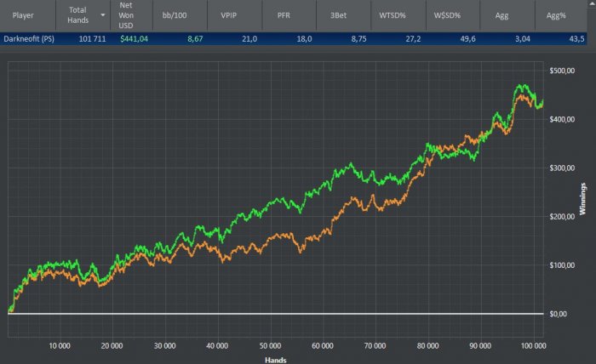596x364 pixels.
Task: Click the 40 000 hands axis label
Action: [x=217, y=346]
